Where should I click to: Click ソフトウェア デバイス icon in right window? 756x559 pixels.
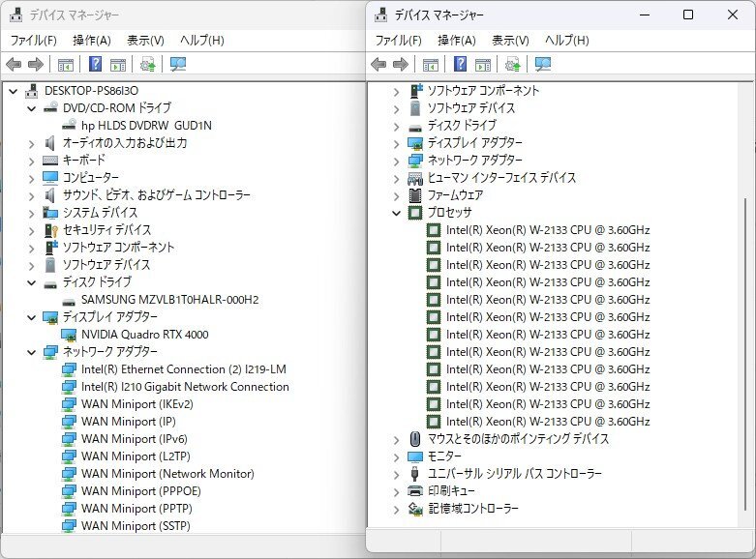pyautogui.click(x=415, y=108)
